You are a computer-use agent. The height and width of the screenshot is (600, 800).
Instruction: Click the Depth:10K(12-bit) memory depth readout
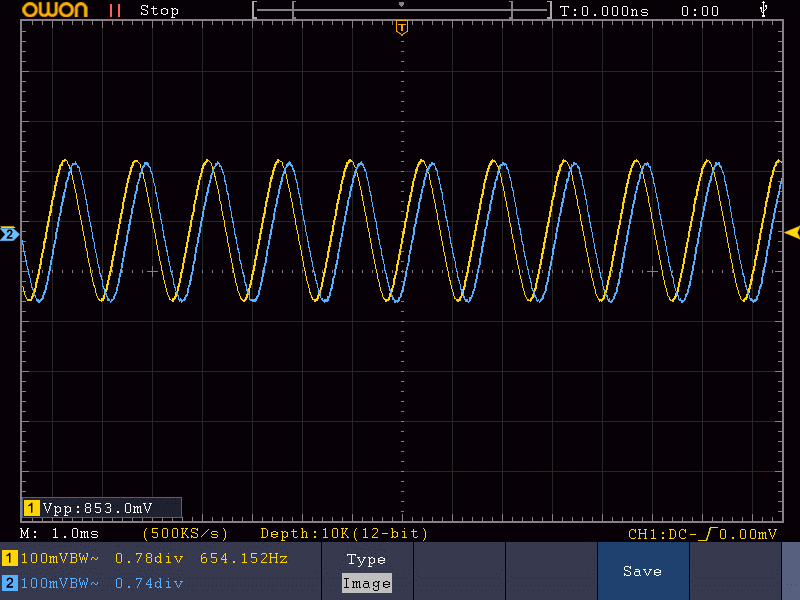click(344, 533)
